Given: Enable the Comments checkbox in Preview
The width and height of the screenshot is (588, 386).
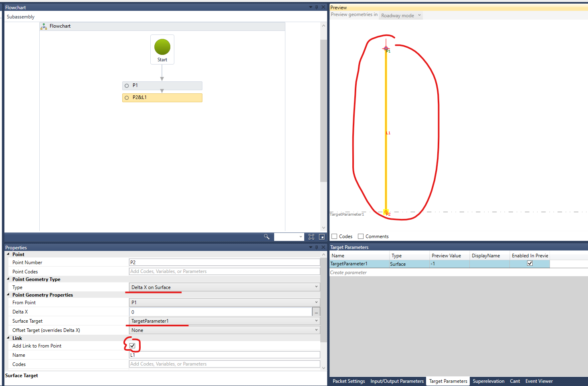Looking at the screenshot, I should click(361, 236).
